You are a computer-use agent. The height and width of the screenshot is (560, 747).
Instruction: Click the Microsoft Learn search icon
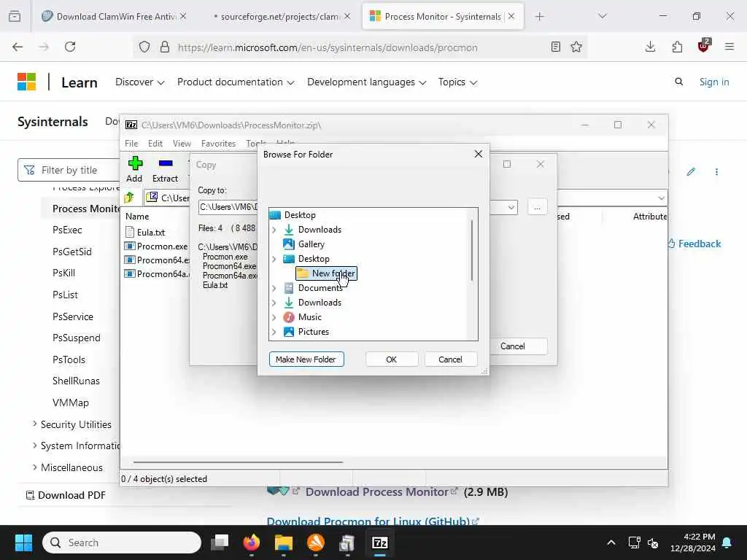click(679, 82)
